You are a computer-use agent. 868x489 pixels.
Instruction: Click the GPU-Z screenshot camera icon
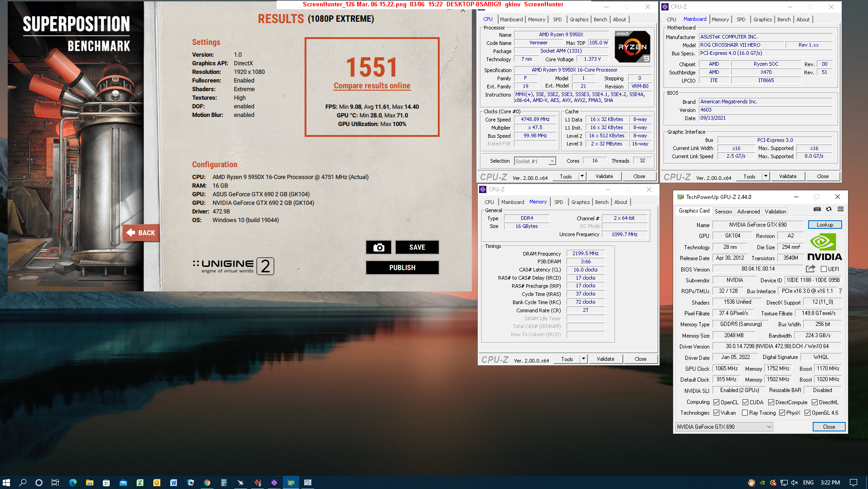817,209
